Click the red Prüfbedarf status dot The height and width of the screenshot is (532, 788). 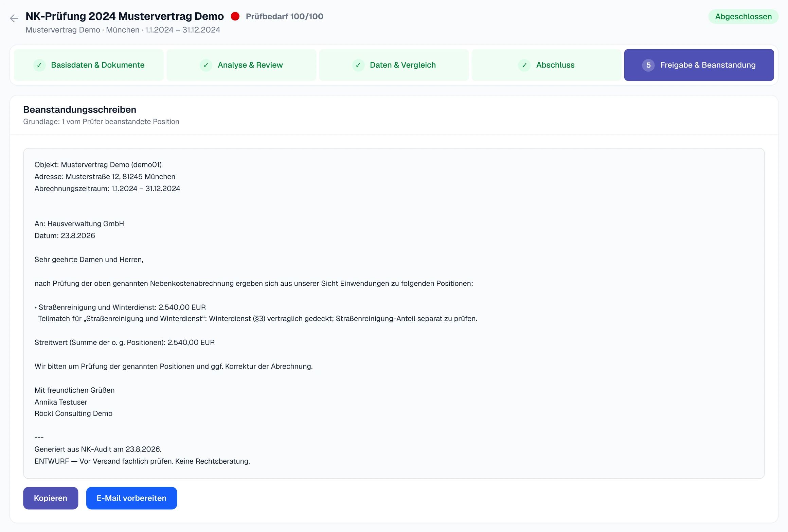(235, 16)
